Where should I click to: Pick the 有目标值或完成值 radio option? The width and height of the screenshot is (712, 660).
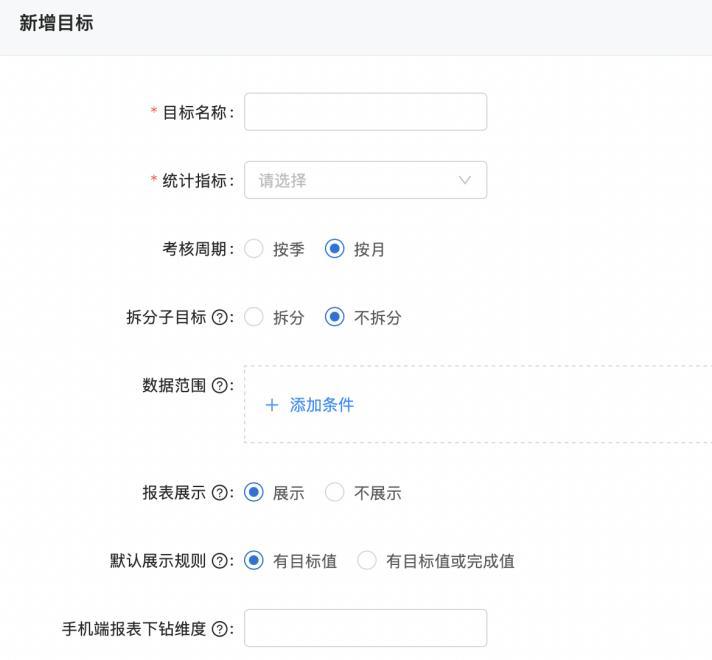(367, 560)
